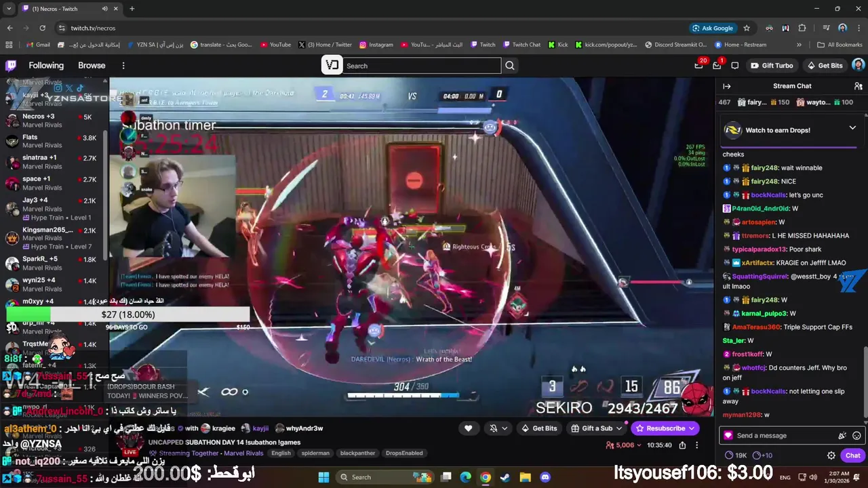Reload the Twitch page
The height and width of the screenshot is (488, 868).
pyautogui.click(x=42, y=28)
